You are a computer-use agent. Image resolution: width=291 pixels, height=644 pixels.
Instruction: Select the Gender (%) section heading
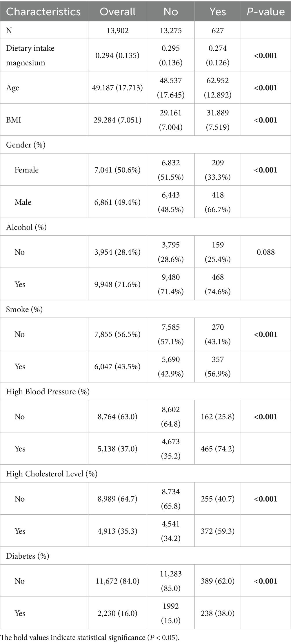coord(26,145)
